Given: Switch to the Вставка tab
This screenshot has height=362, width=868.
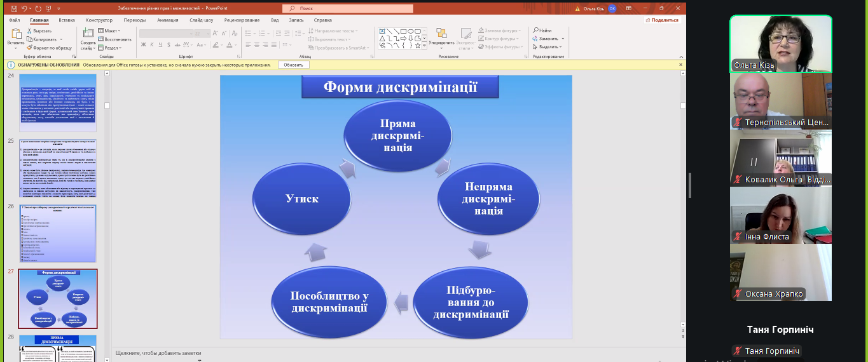Looking at the screenshot, I should point(67,20).
